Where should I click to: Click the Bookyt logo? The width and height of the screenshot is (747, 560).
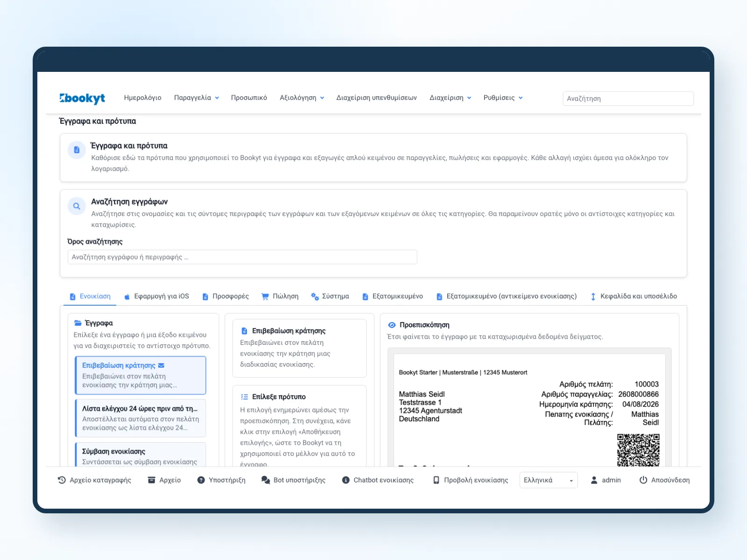click(x=82, y=98)
